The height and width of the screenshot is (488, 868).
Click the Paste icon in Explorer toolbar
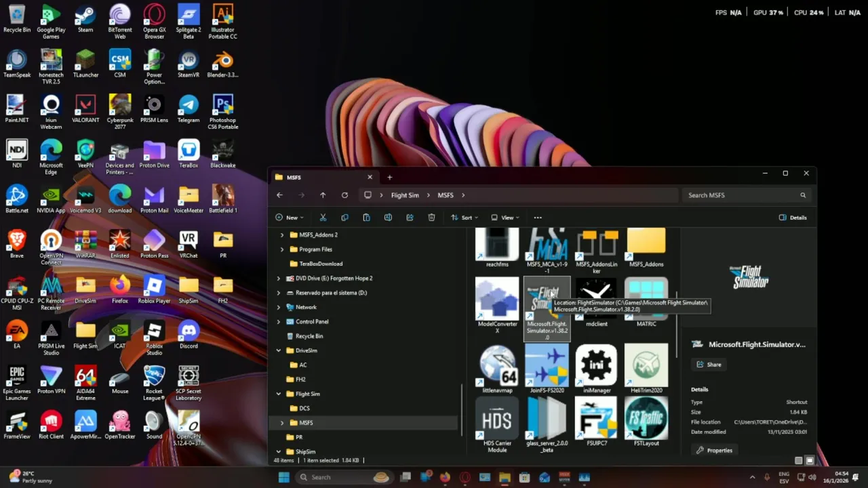(x=366, y=218)
